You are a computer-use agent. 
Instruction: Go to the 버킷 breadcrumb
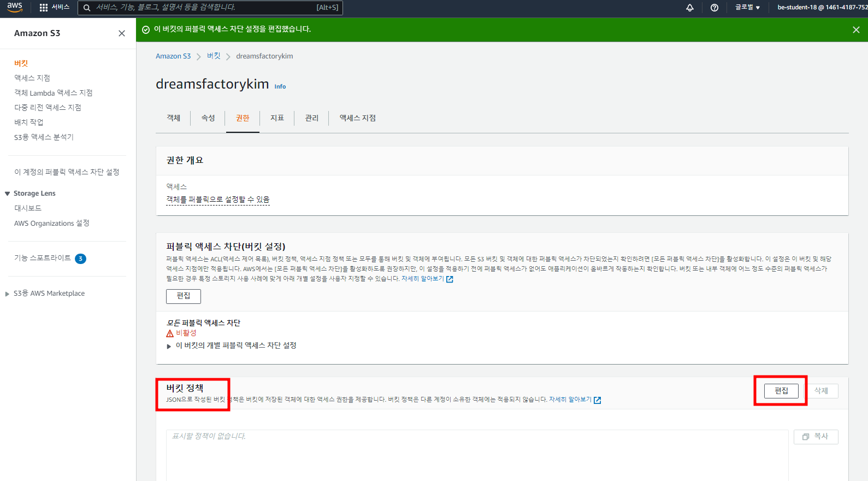(x=214, y=56)
